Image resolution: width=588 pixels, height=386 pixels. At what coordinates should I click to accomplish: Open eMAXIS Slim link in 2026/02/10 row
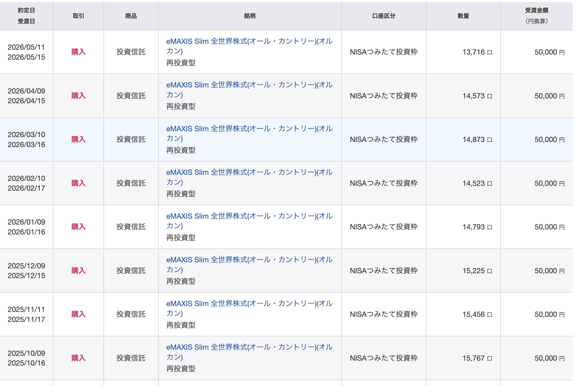tap(249, 177)
